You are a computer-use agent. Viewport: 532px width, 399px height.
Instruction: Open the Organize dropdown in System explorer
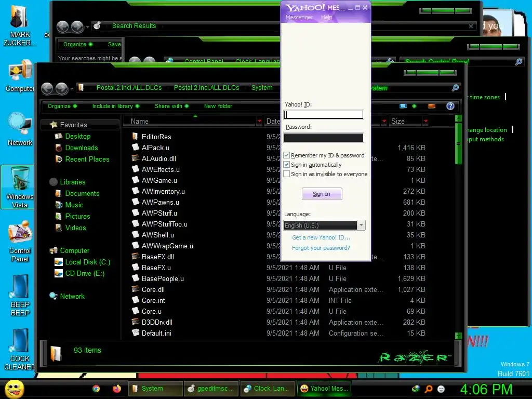click(62, 106)
